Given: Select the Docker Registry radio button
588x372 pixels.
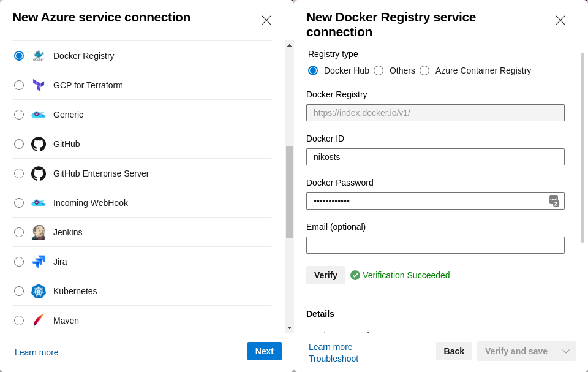Looking at the screenshot, I should click(x=19, y=56).
